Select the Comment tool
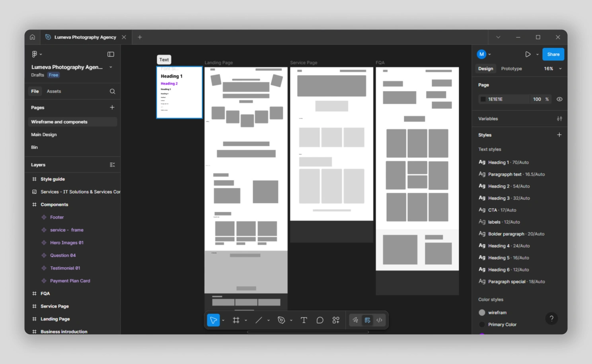 320,320
